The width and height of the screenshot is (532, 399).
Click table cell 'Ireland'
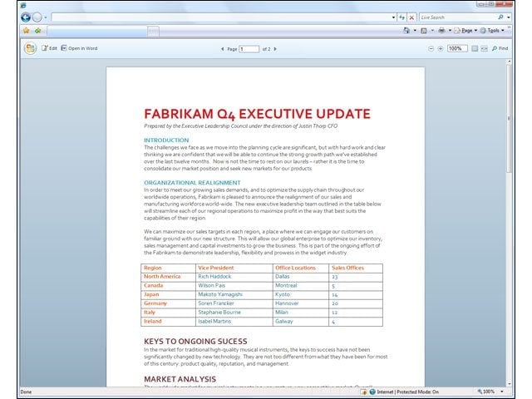pos(153,321)
